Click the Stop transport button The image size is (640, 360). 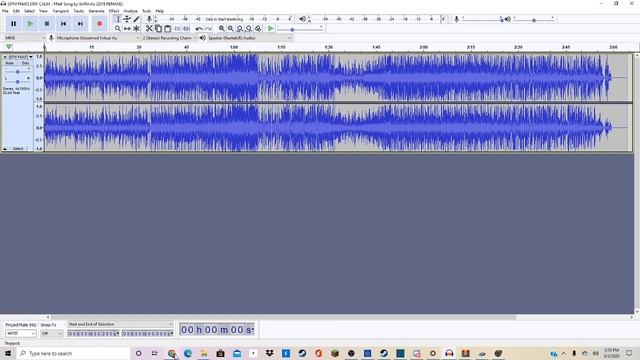click(x=47, y=24)
